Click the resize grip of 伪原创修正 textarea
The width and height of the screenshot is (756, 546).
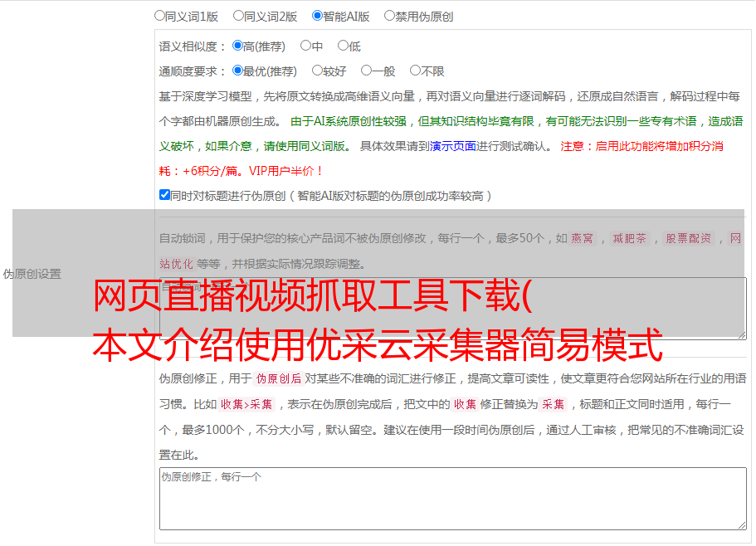coord(742,525)
